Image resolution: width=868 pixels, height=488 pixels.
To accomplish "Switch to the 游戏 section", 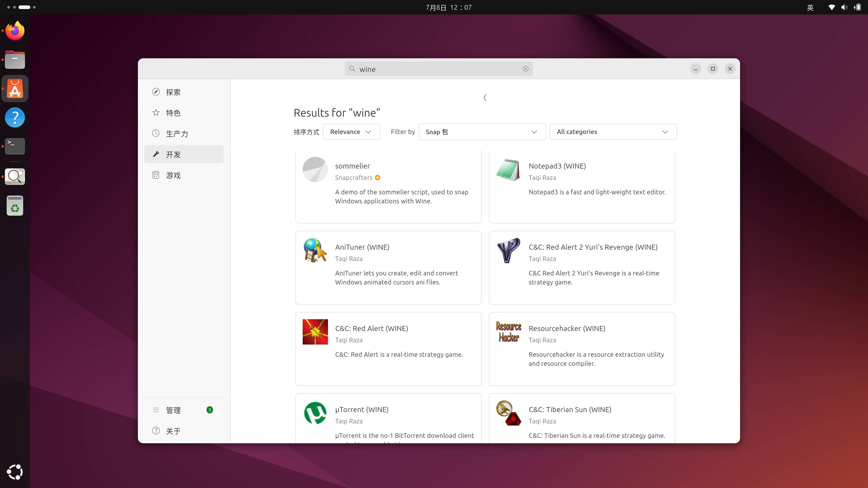I will click(x=184, y=175).
